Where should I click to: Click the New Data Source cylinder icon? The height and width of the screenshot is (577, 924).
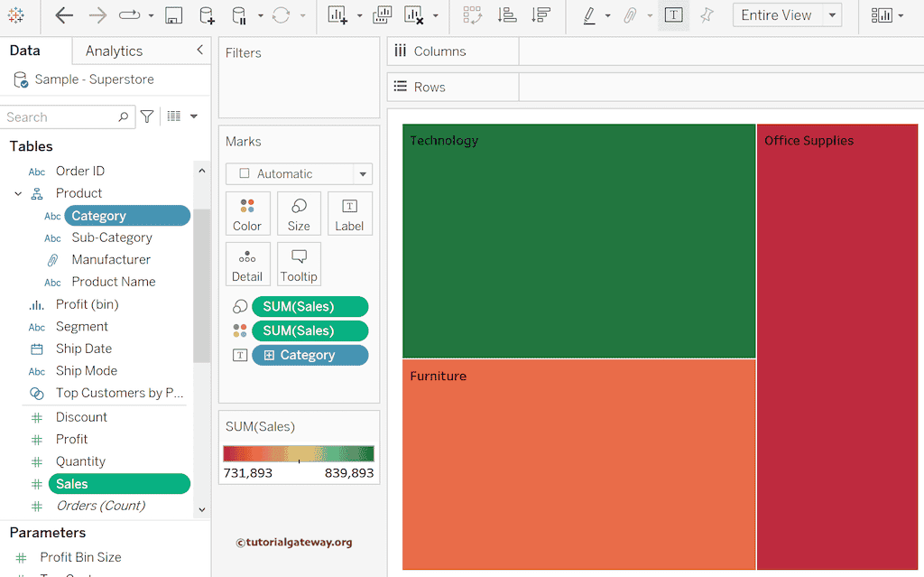click(207, 15)
